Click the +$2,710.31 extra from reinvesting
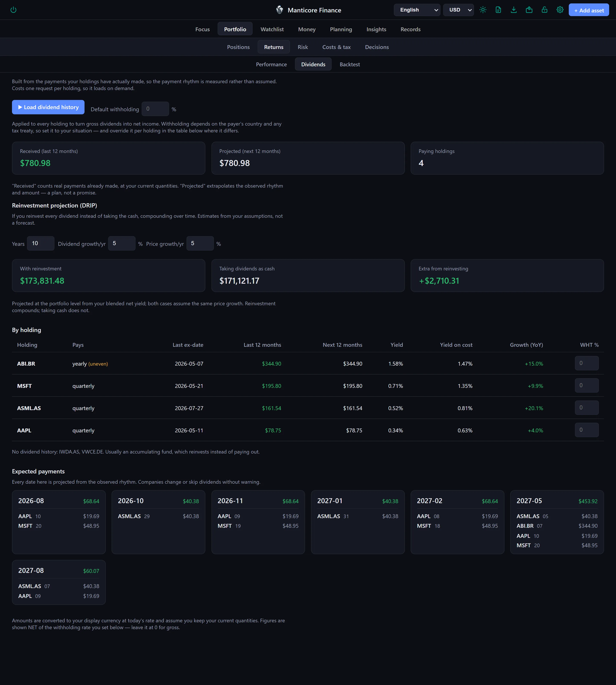This screenshot has width=616, height=685. point(439,280)
